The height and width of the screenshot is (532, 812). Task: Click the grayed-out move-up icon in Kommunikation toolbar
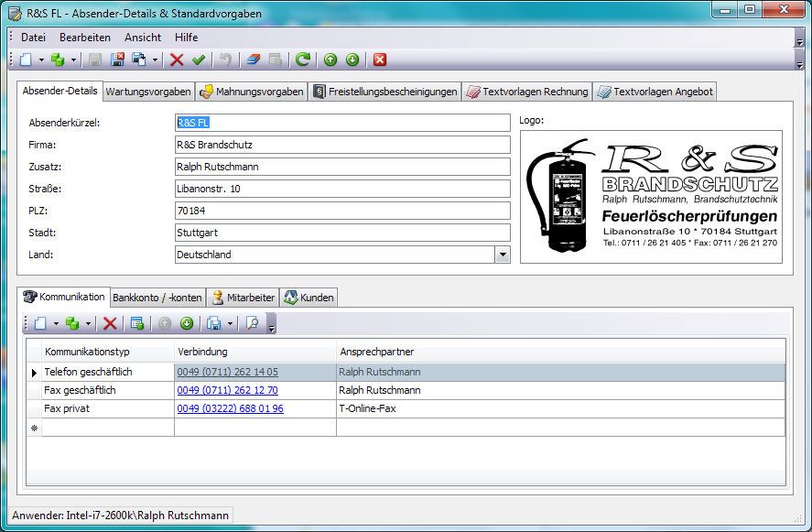(x=165, y=324)
